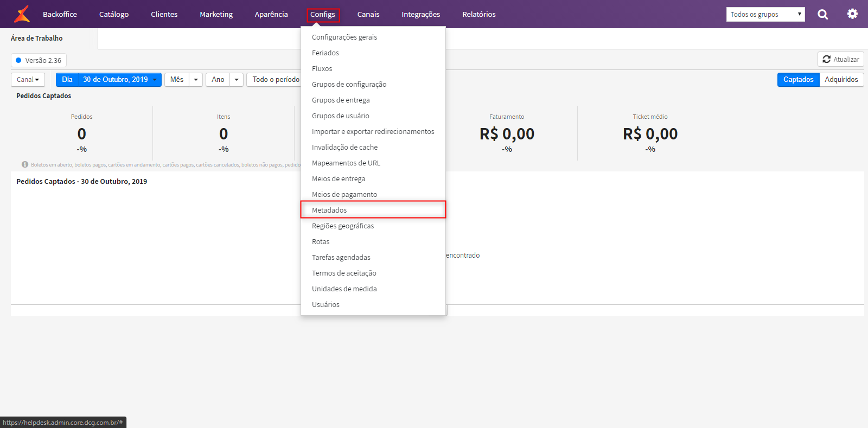This screenshot has height=428, width=868.
Task: Click the info icon beside Boletos note
Action: click(x=25, y=164)
